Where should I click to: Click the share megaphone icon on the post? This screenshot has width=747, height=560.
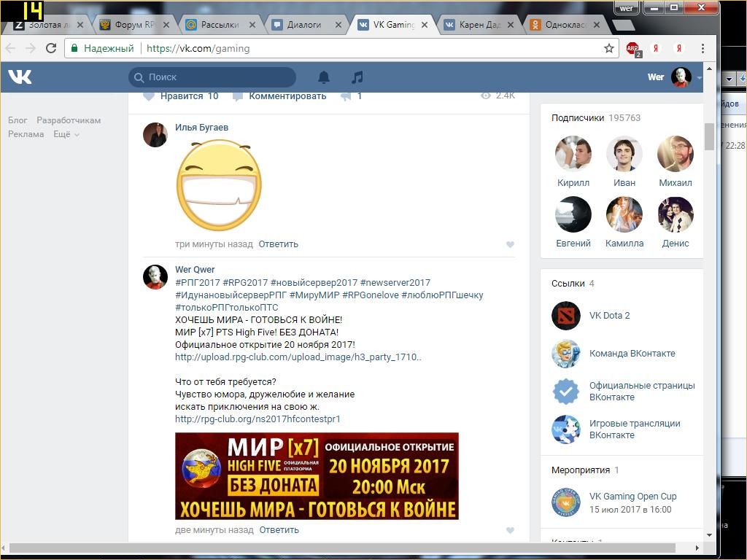[347, 96]
